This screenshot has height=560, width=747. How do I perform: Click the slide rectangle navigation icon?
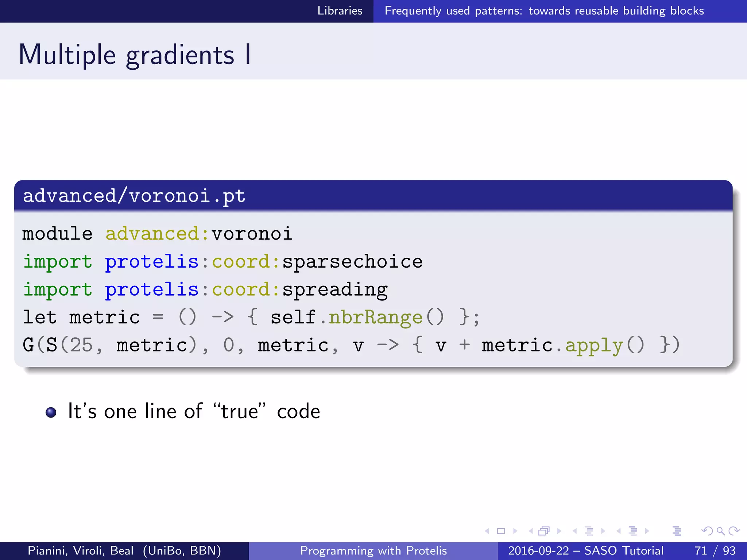pos(501,531)
